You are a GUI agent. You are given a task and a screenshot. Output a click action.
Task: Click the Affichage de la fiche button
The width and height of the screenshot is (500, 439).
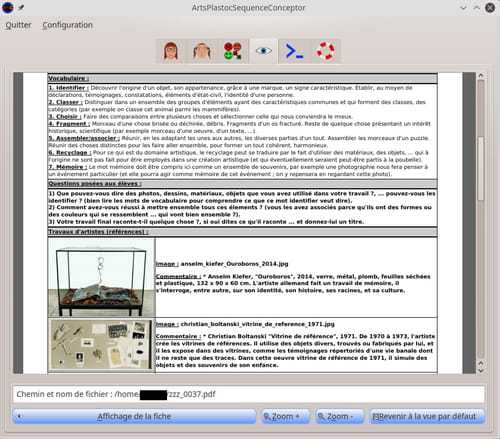click(134, 416)
